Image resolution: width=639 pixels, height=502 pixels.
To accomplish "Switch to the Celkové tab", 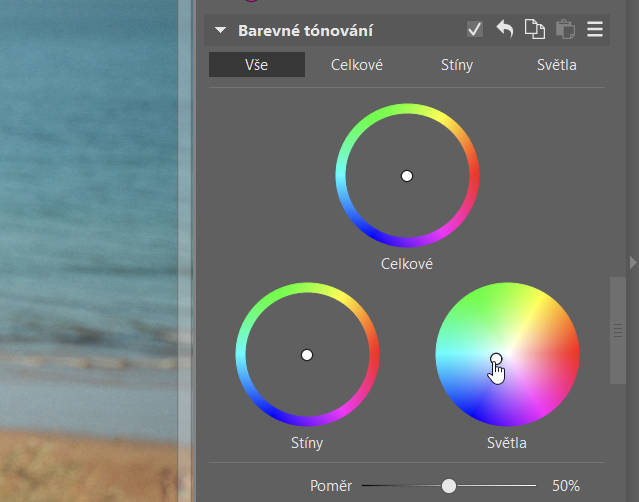I will coord(357,65).
